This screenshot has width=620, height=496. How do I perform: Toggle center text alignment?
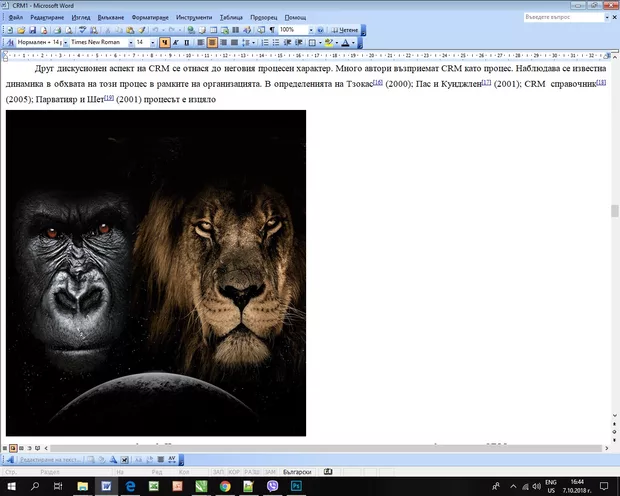click(213, 43)
